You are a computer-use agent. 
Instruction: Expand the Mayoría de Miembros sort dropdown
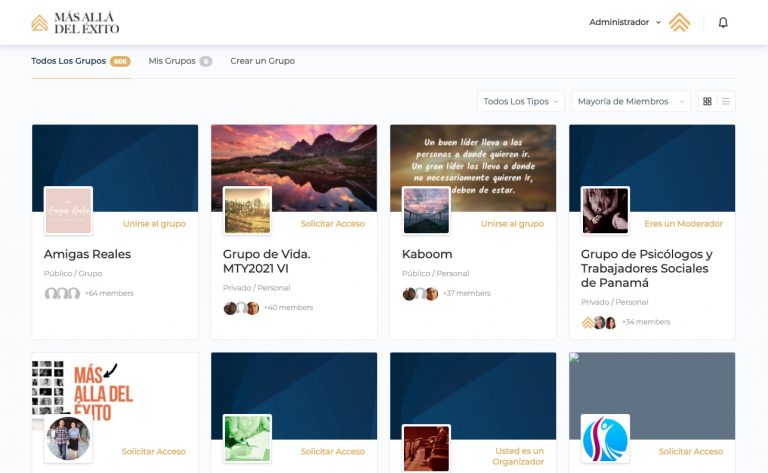[x=630, y=101]
